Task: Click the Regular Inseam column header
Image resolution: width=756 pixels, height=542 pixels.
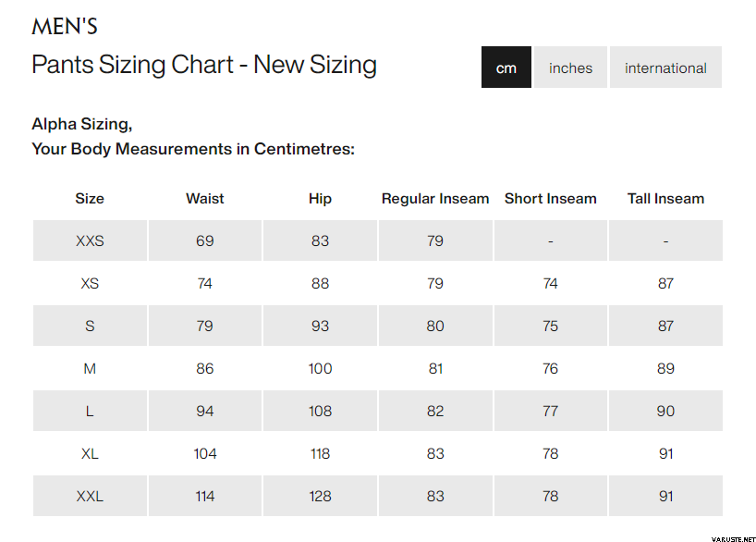Action: coord(435,198)
